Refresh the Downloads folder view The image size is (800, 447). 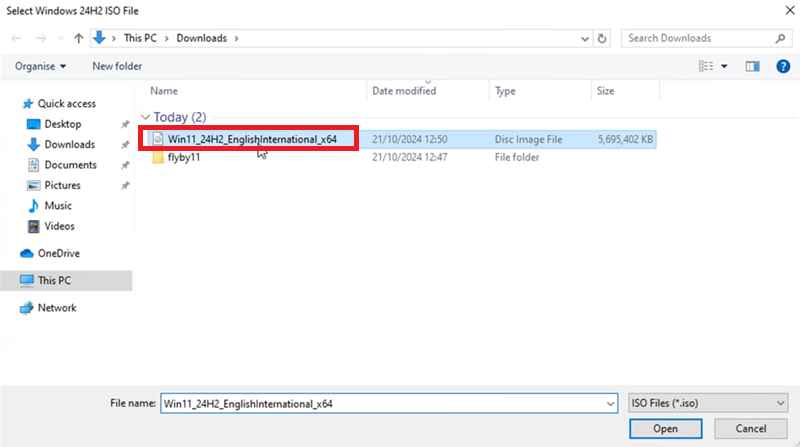602,38
